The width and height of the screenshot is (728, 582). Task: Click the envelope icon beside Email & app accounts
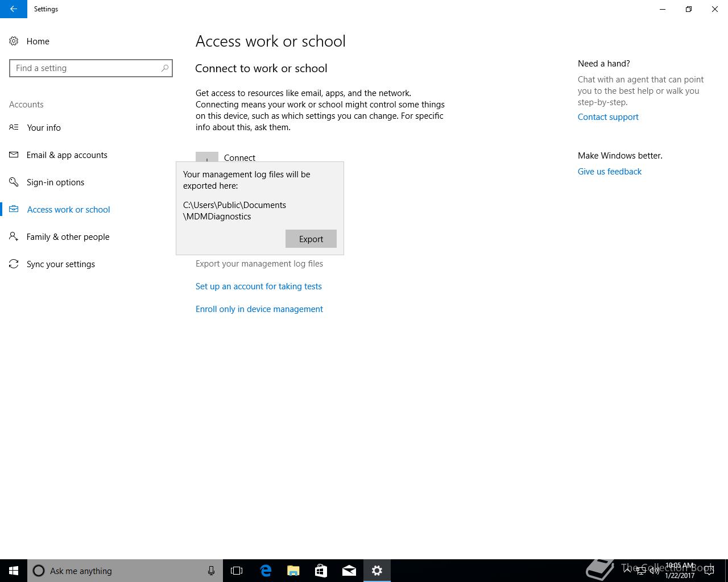14,155
